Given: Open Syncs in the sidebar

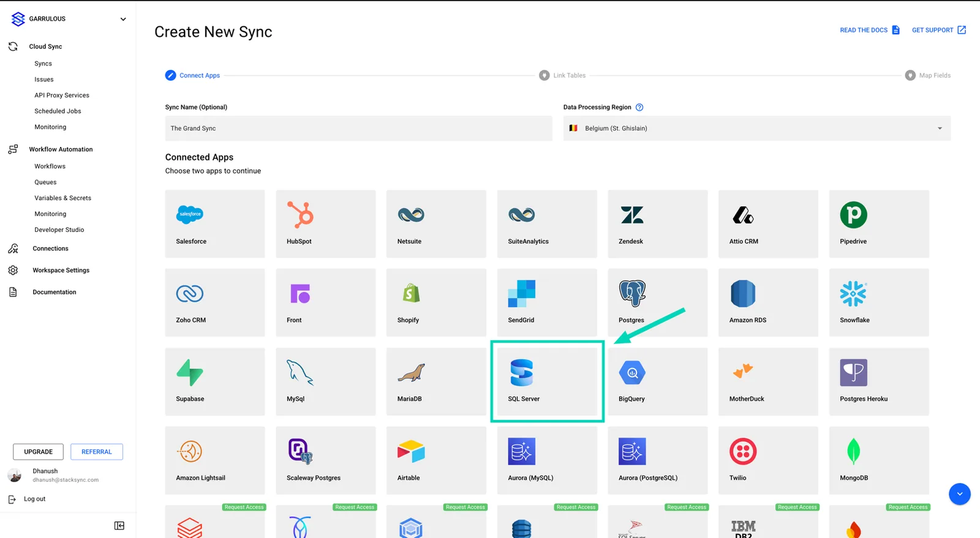Looking at the screenshot, I should [43, 64].
